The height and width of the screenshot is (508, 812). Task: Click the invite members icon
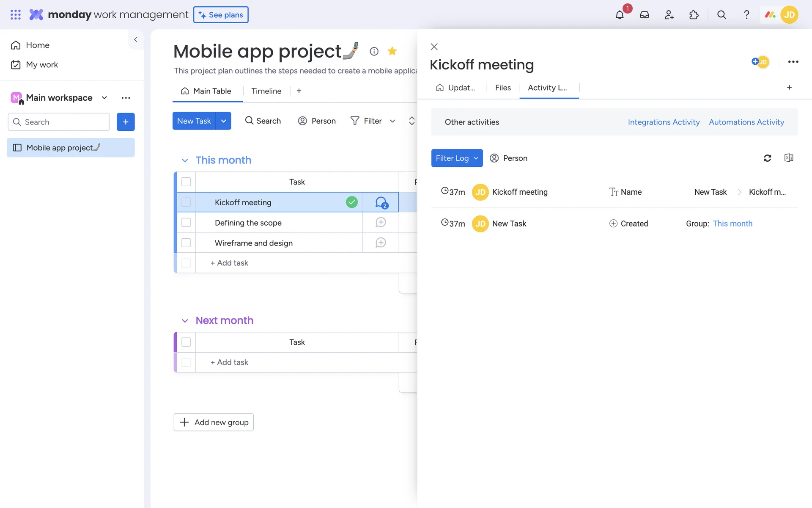(x=669, y=15)
